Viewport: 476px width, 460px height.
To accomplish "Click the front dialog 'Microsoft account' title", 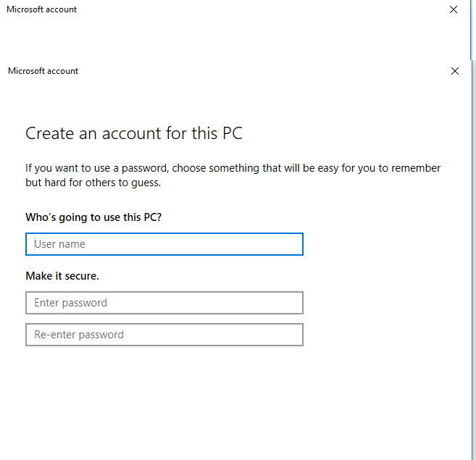I will [43, 71].
